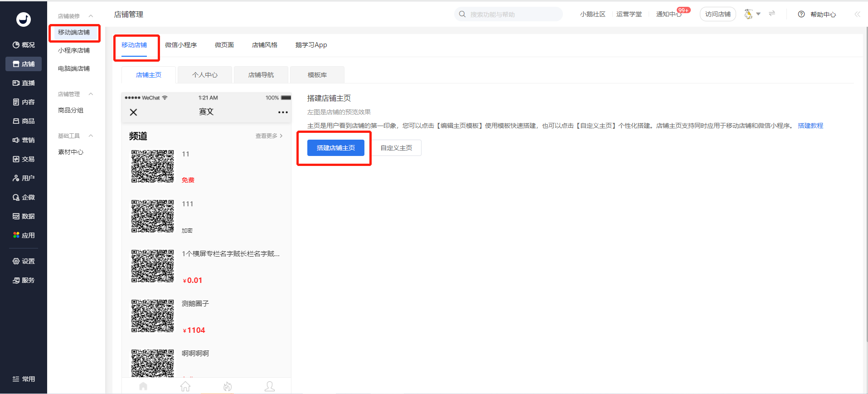The width and height of the screenshot is (868, 394).
Task: Open 营销 marketing section
Action: pos(24,140)
